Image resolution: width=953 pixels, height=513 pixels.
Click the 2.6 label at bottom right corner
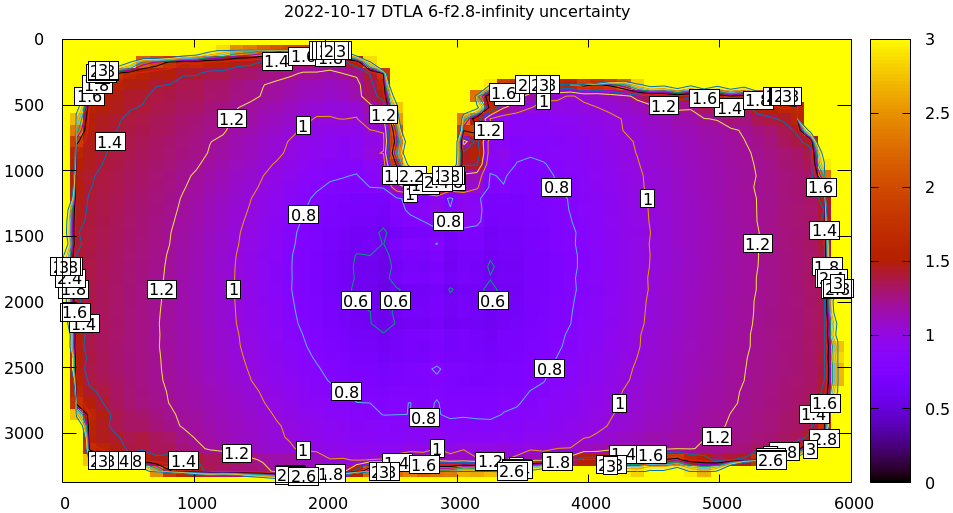pos(770,461)
